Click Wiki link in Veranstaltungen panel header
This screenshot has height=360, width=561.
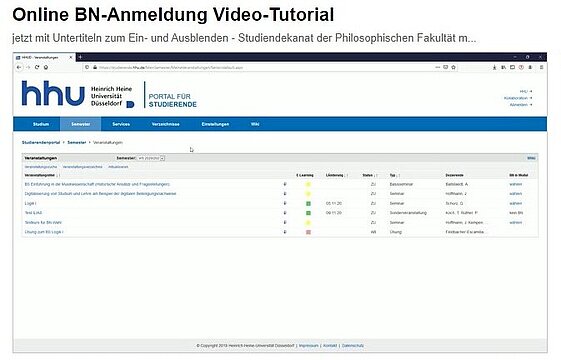coord(531,158)
